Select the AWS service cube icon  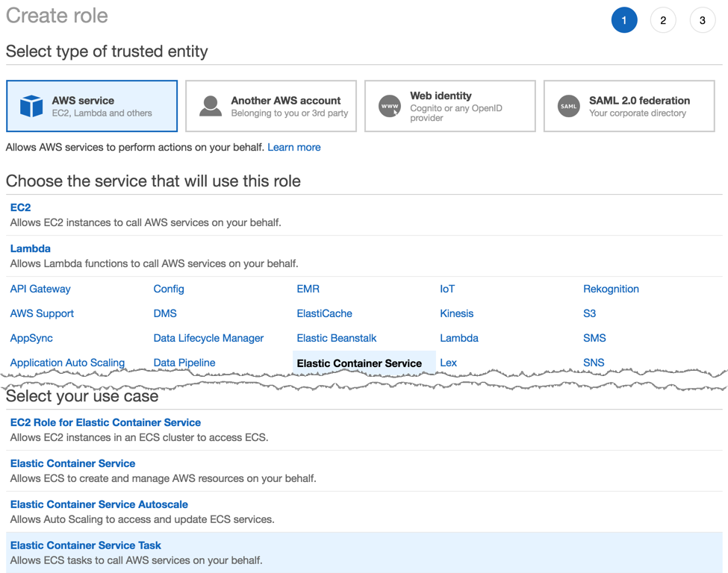[31, 106]
